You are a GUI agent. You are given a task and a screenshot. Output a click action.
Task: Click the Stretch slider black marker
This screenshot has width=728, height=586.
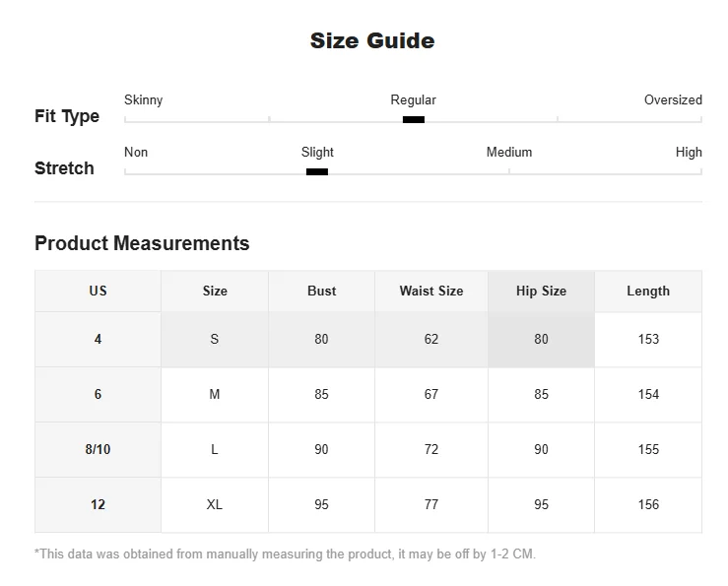tap(316, 172)
